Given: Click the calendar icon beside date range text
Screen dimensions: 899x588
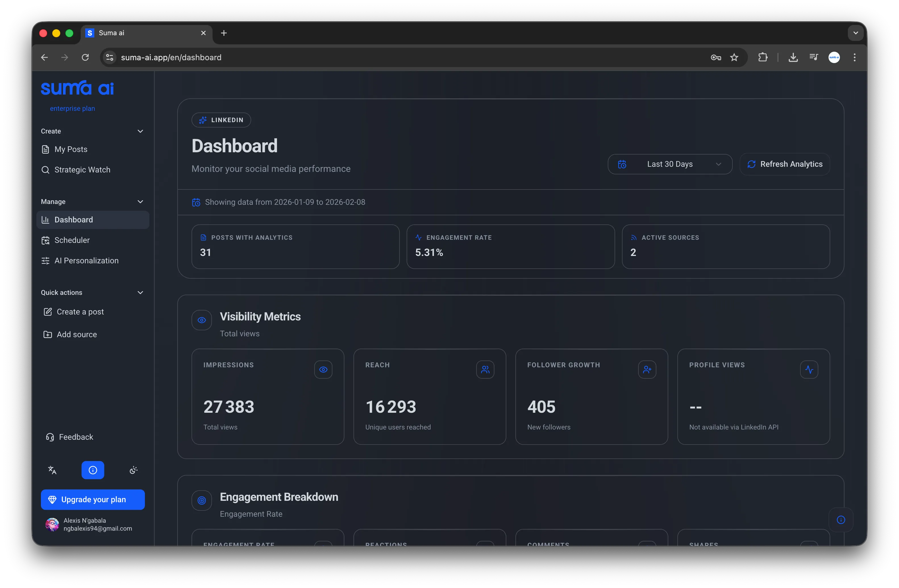Looking at the screenshot, I should pyautogui.click(x=196, y=203).
